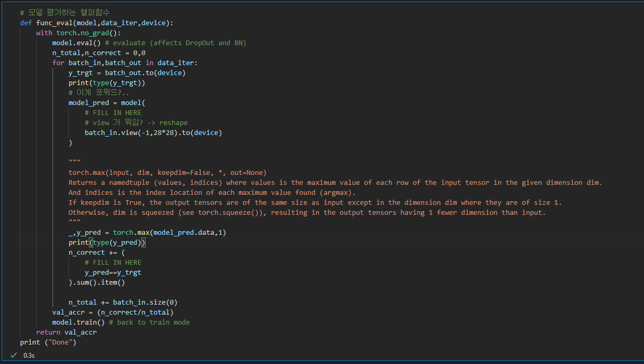Click the 0.3s execution time label
The width and height of the screenshot is (644, 364).
pos(29,356)
